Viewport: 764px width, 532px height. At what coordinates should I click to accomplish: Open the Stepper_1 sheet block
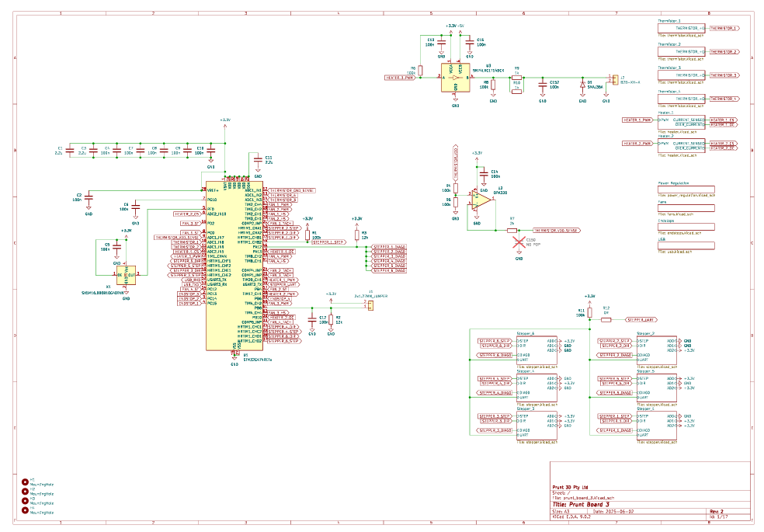[657, 426]
